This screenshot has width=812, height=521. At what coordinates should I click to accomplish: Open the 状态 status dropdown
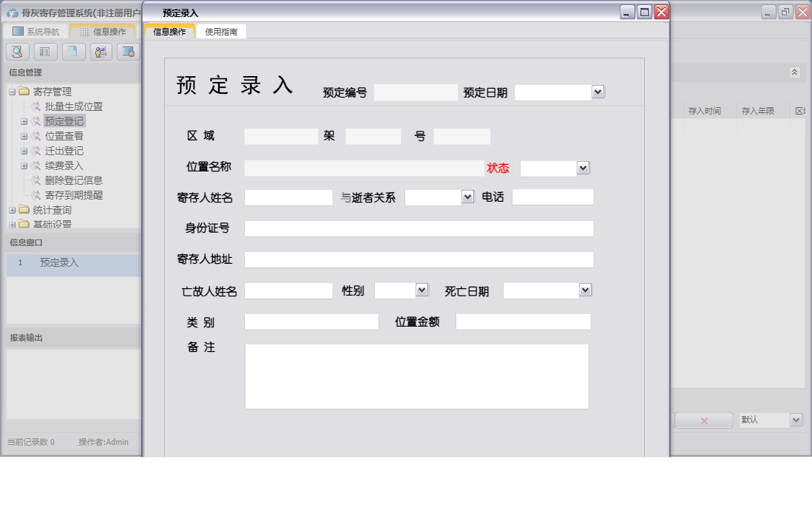(581, 168)
